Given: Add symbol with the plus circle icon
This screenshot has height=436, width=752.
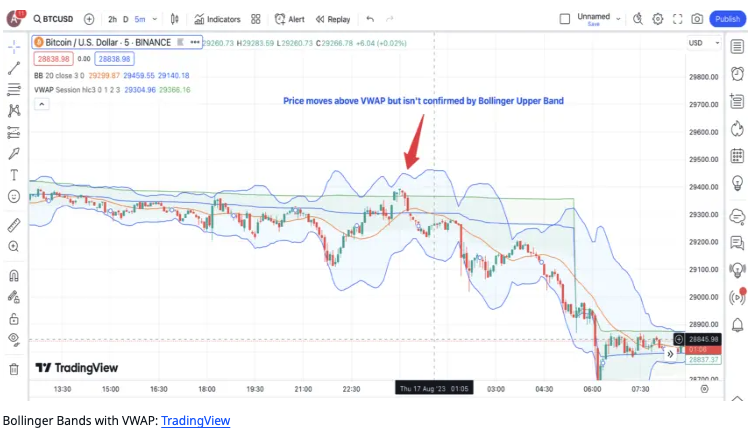Looking at the screenshot, I should tap(89, 19).
